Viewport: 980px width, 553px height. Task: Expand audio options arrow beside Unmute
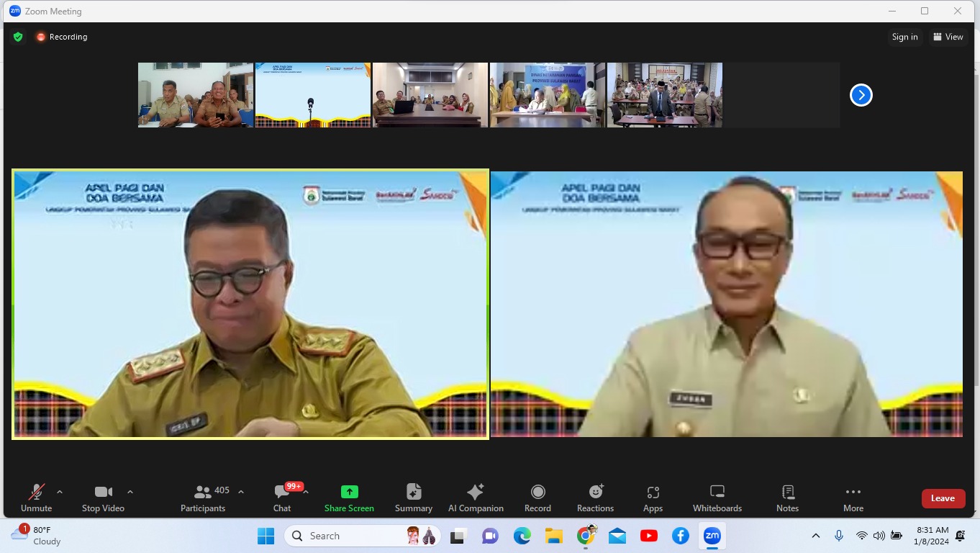(x=60, y=492)
